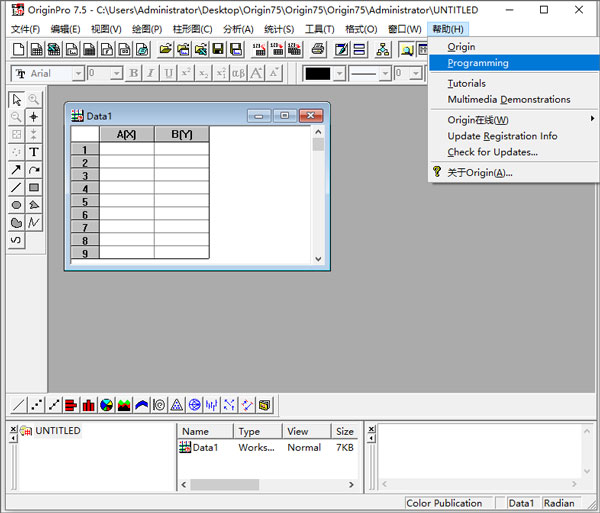Viewport: 600px width, 513px height.
Task: Select the Line drawing tool
Action: [x=16, y=187]
